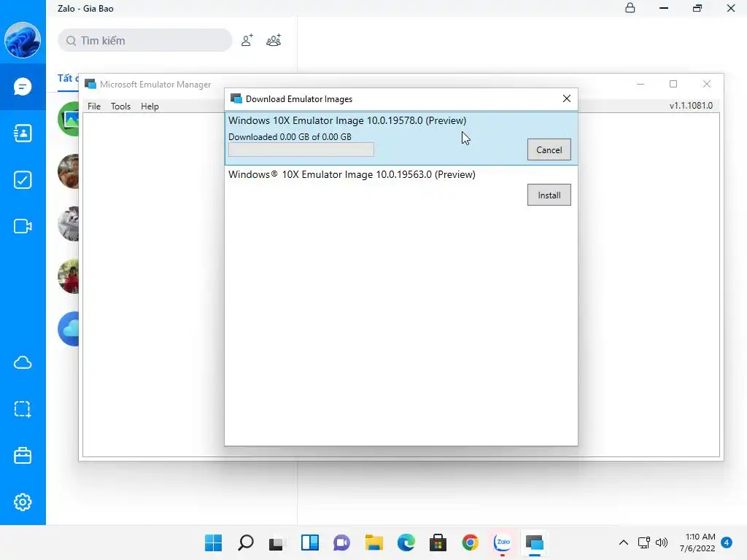Open Zalo settings gear icon
This screenshot has width=747, height=560.
(x=23, y=502)
